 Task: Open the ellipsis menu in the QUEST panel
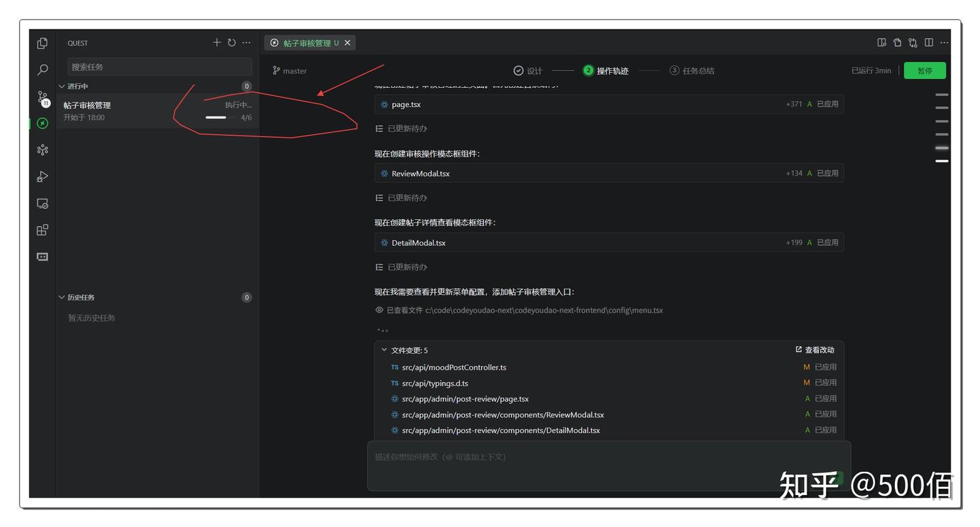click(246, 42)
